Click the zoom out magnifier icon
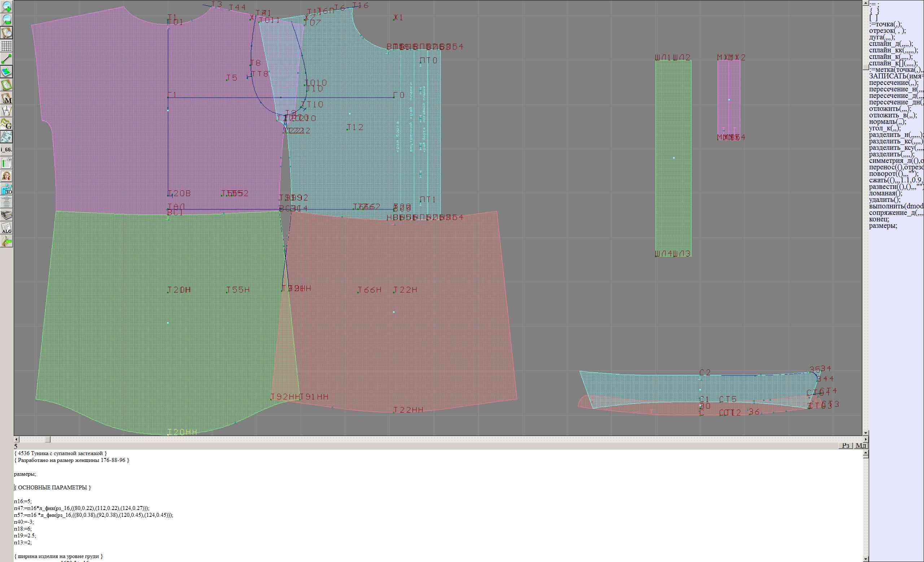924x562 pixels. click(x=6, y=20)
